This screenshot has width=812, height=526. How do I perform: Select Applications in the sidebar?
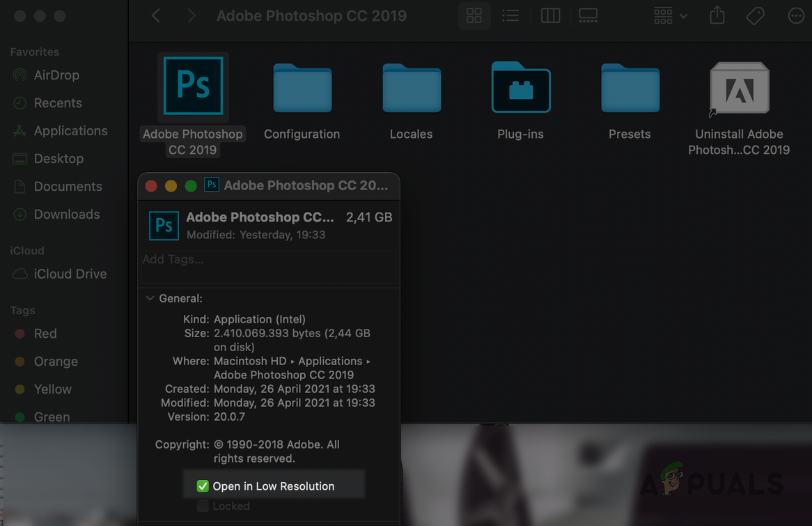(x=70, y=131)
